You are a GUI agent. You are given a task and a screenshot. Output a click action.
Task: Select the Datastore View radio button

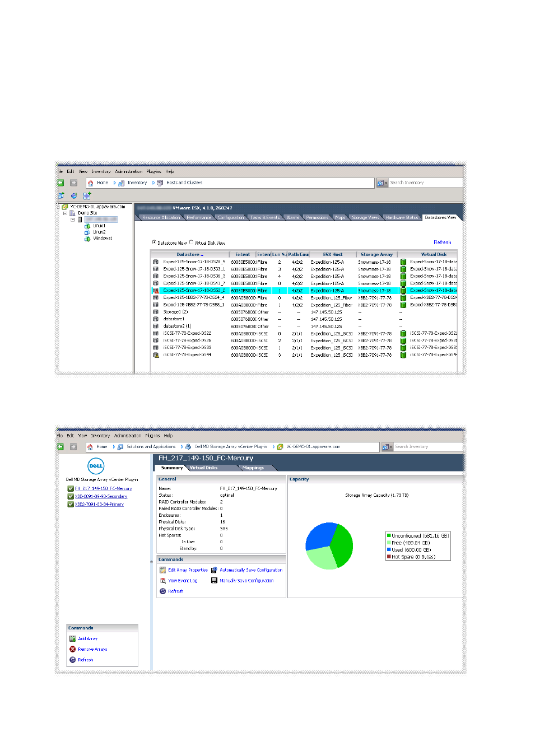pos(154,242)
